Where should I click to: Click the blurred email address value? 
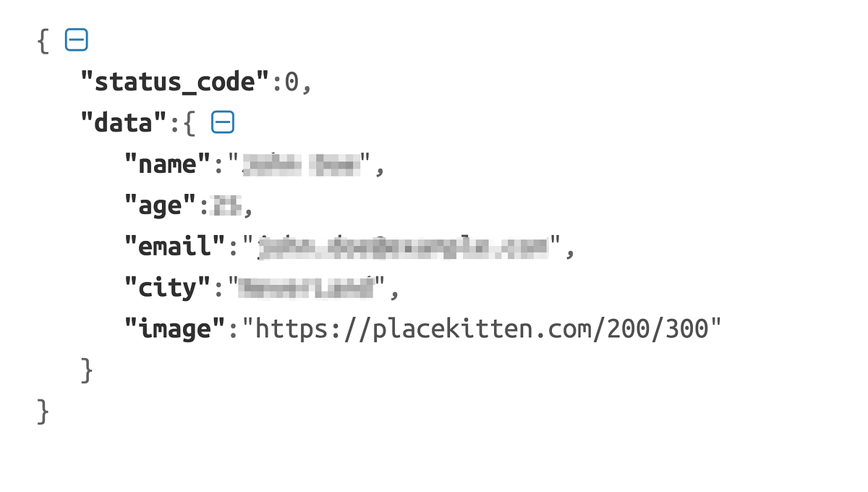(402, 247)
